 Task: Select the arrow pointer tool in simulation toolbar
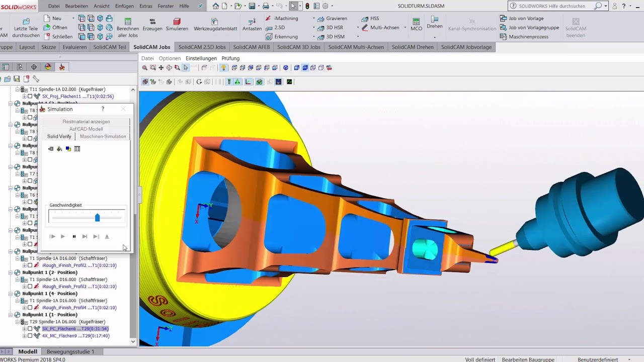point(186,68)
